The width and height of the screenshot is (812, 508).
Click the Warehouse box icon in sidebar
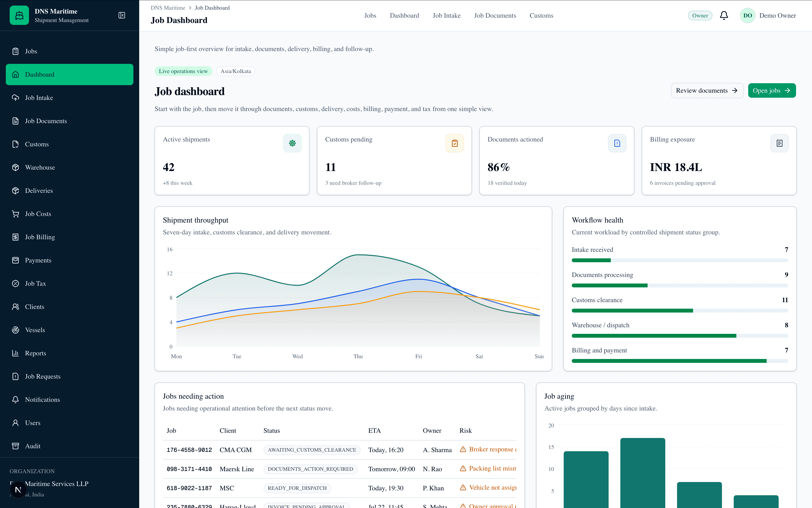[x=15, y=167]
